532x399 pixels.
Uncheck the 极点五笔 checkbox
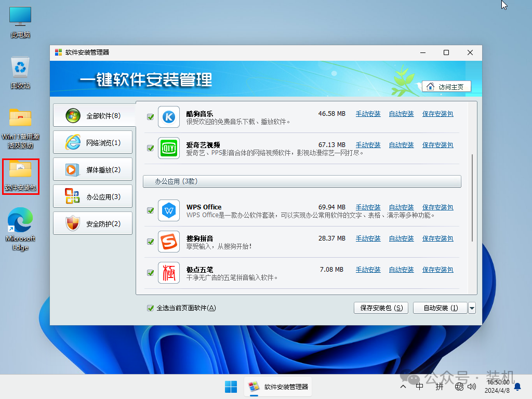(x=150, y=273)
